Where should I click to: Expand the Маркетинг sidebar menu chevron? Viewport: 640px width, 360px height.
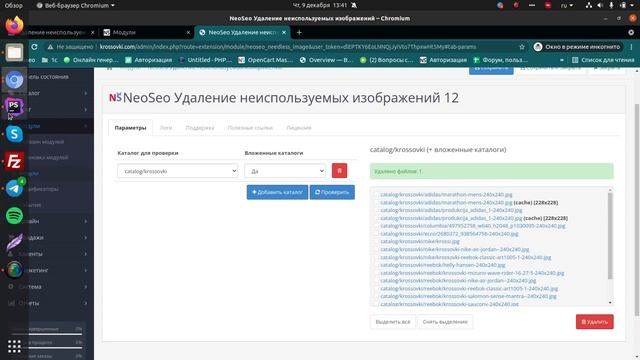(x=86, y=270)
